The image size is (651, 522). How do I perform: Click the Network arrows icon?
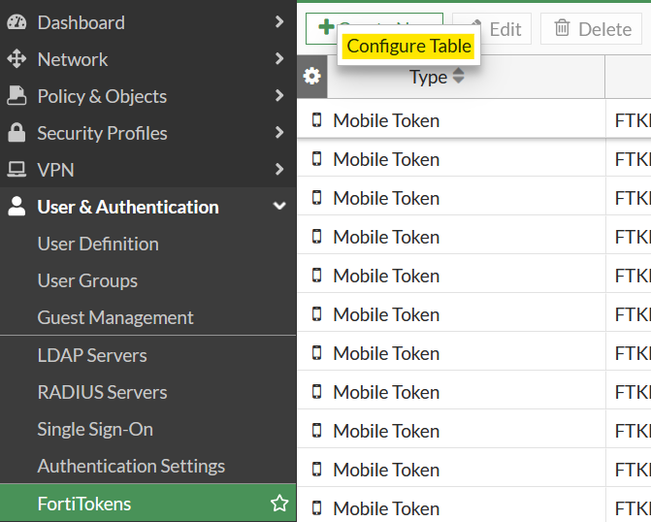tap(16, 59)
